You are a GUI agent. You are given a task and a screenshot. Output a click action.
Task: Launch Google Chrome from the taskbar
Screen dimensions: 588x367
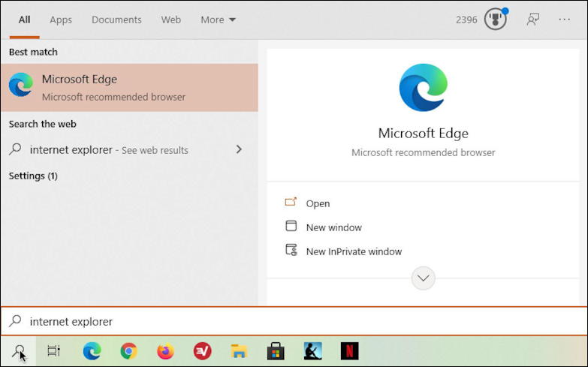[x=128, y=351]
